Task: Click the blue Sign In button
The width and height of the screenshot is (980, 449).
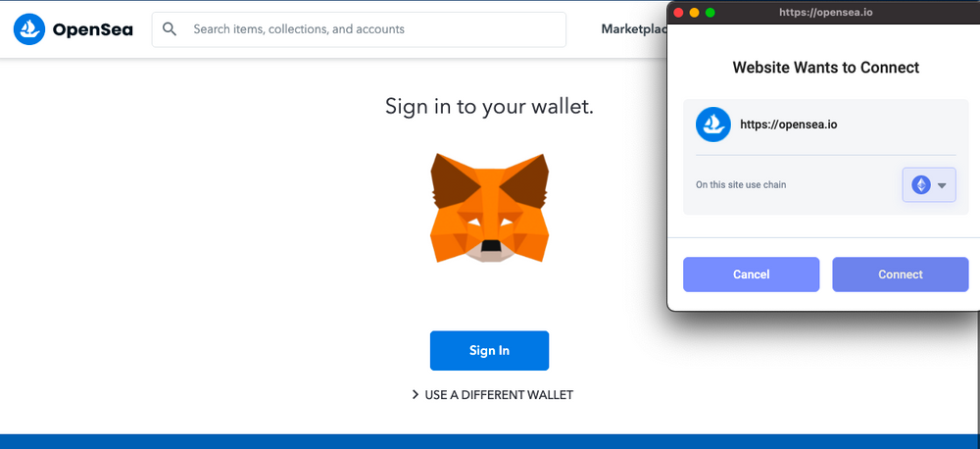Action: click(489, 351)
